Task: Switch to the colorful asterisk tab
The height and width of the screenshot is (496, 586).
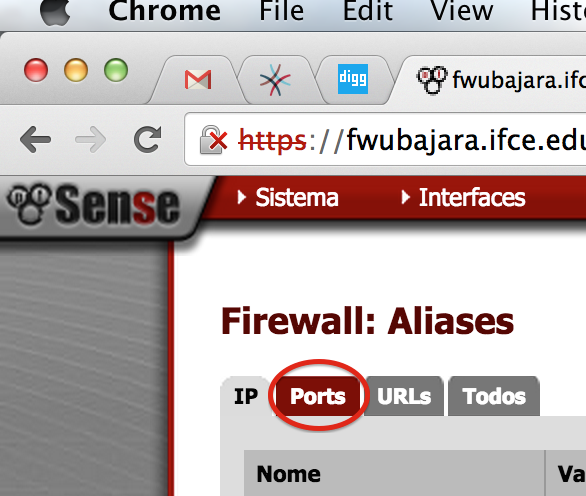Action: pos(275,80)
